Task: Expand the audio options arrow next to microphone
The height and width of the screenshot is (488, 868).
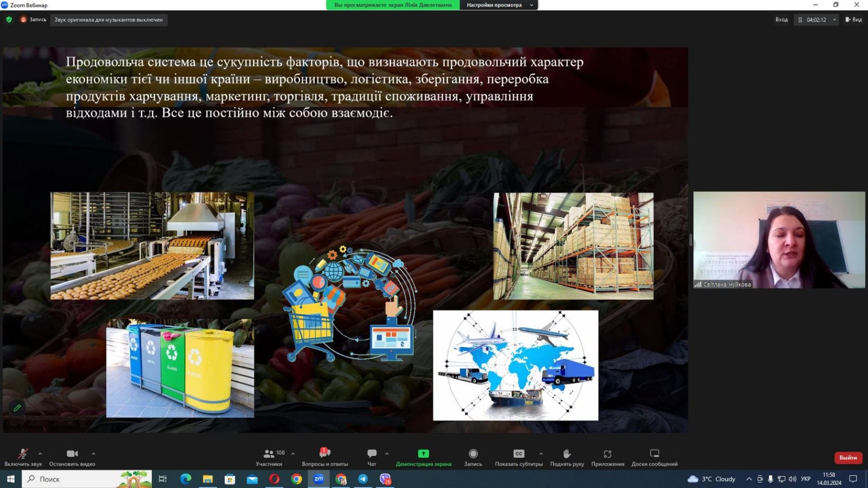Action: tap(40, 453)
